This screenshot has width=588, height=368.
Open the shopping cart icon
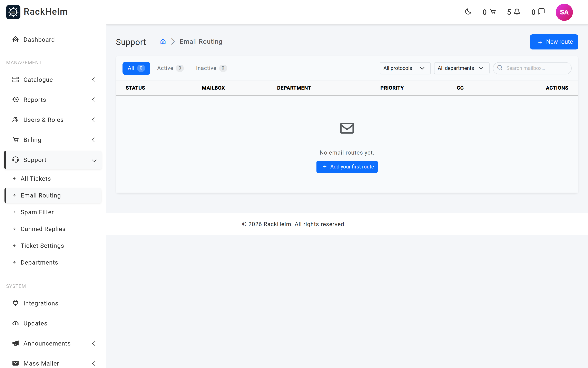tap(492, 12)
